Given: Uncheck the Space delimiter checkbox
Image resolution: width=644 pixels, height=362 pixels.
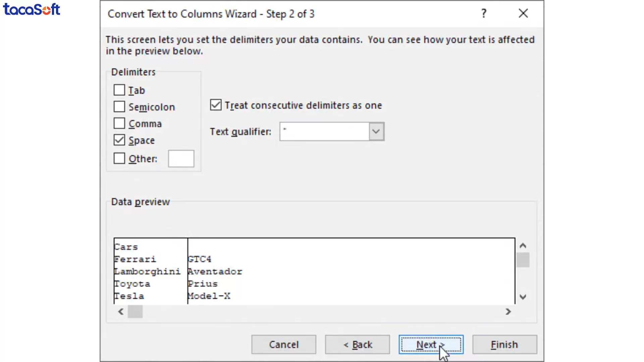Looking at the screenshot, I should 119,140.
